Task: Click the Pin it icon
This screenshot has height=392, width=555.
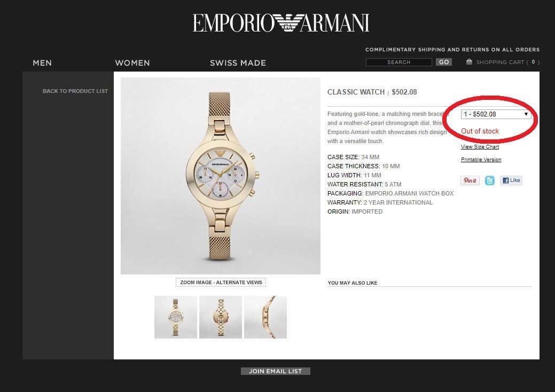Action: (x=470, y=181)
